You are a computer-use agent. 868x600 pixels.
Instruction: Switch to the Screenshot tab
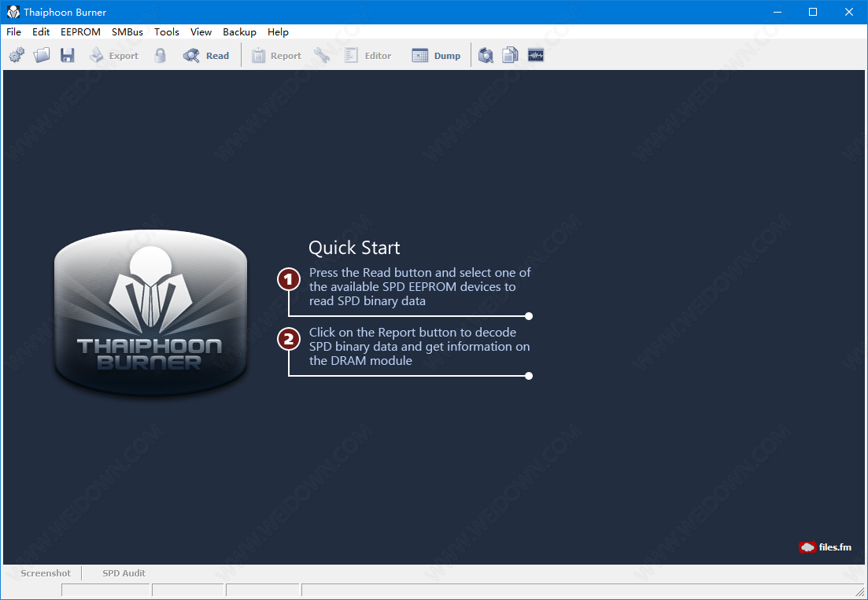coord(46,573)
